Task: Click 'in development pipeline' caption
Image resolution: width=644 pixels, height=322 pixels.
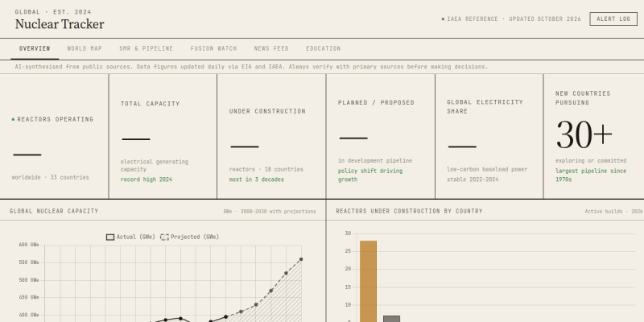Action: click(x=375, y=160)
